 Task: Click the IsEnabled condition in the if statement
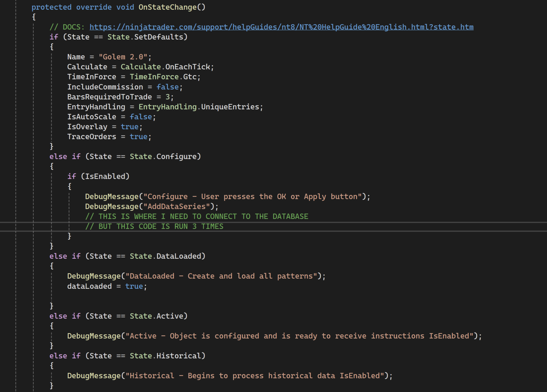105,176
